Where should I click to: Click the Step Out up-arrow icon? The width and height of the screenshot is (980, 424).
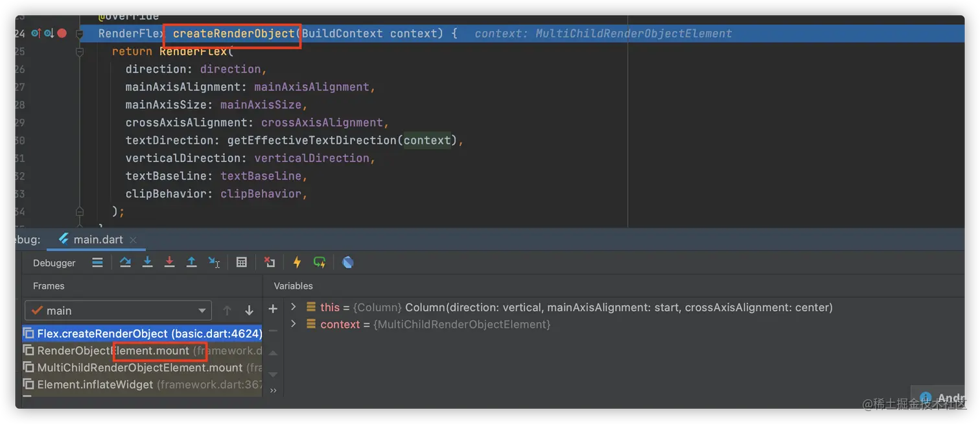click(192, 262)
